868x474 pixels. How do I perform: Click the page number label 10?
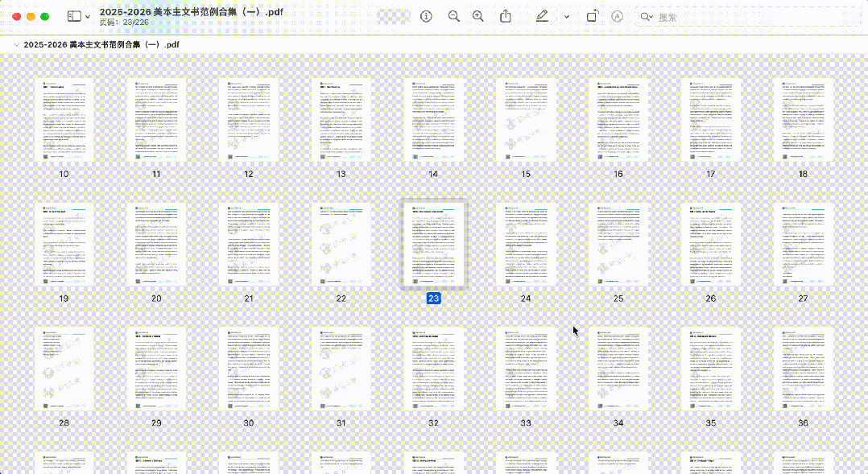[64, 174]
